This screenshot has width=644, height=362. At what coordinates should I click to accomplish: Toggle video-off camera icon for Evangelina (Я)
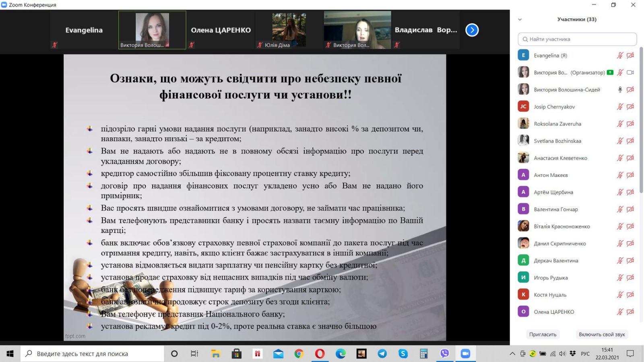point(630,56)
